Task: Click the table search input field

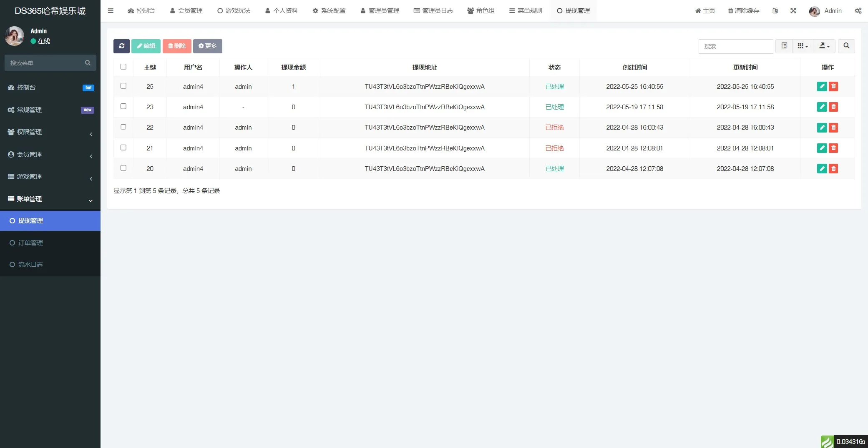Action: point(735,46)
